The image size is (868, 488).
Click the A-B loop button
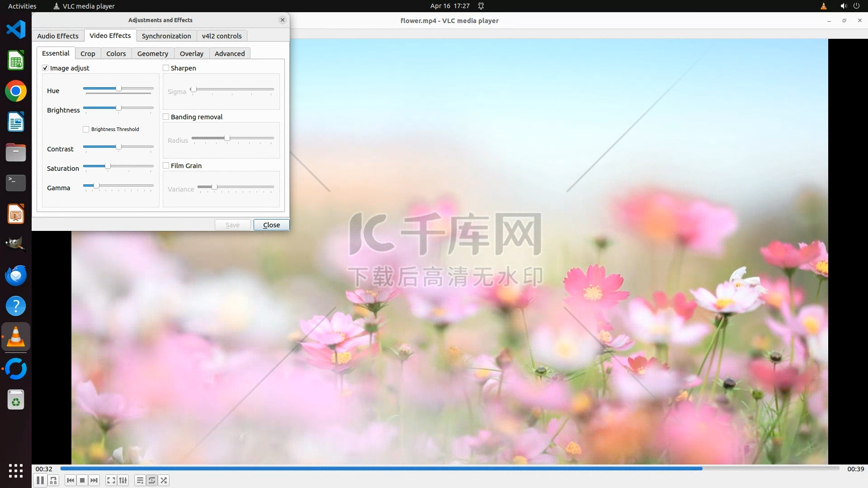pyautogui.click(x=53, y=480)
